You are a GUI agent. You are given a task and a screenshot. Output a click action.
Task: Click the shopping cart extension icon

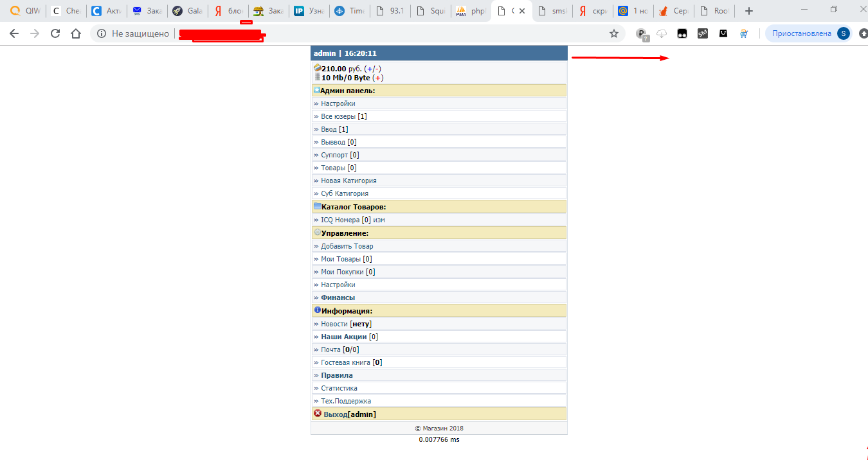(744, 34)
